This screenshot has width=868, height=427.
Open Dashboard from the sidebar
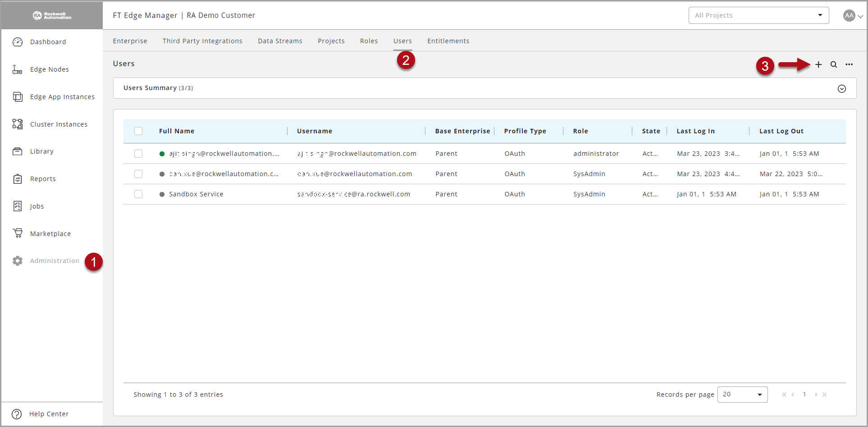point(48,42)
